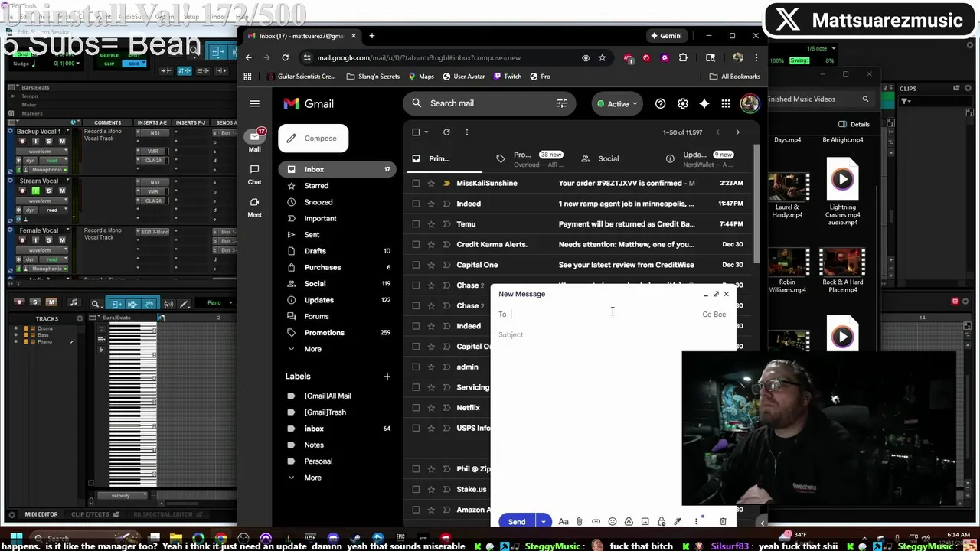Expand the Tempo ruler in Pro Tools
980x551 pixels.
[14, 96]
